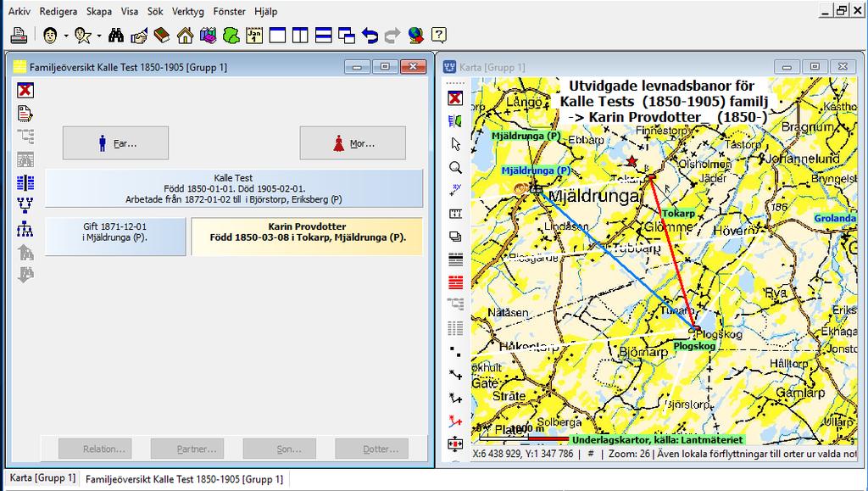Click the Jan 1 calendar icon
Screen dimensions: 868x491
(254, 36)
